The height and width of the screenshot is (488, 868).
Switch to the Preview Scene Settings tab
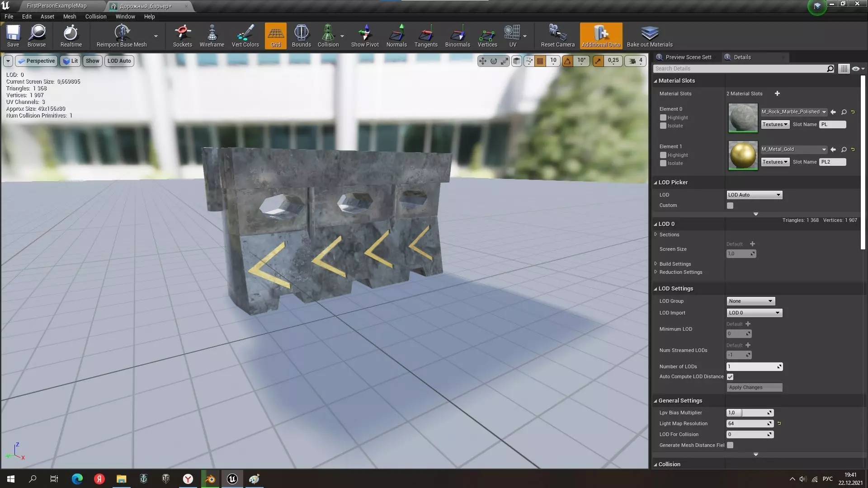tap(688, 57)
